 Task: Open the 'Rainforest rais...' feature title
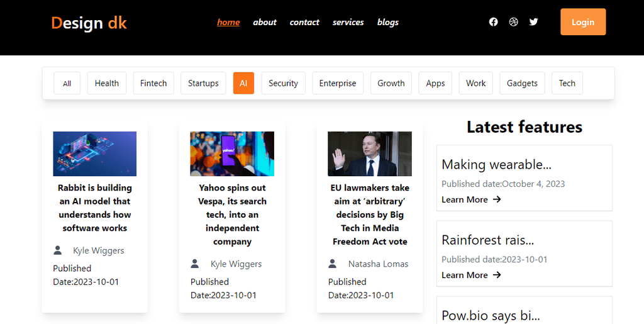[x=488, y=240]
